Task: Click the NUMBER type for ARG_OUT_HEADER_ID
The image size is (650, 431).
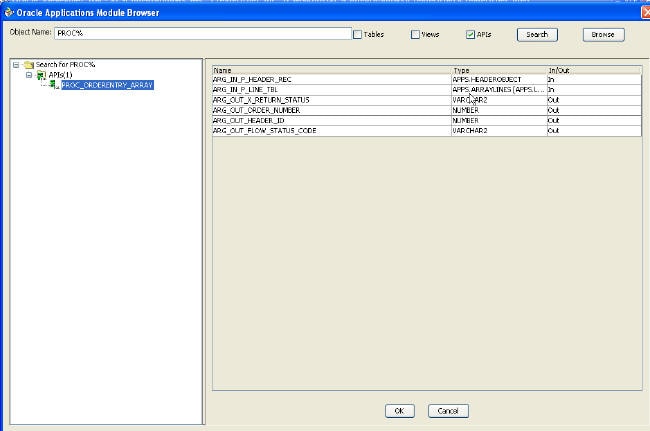Action: pos(499,120)
